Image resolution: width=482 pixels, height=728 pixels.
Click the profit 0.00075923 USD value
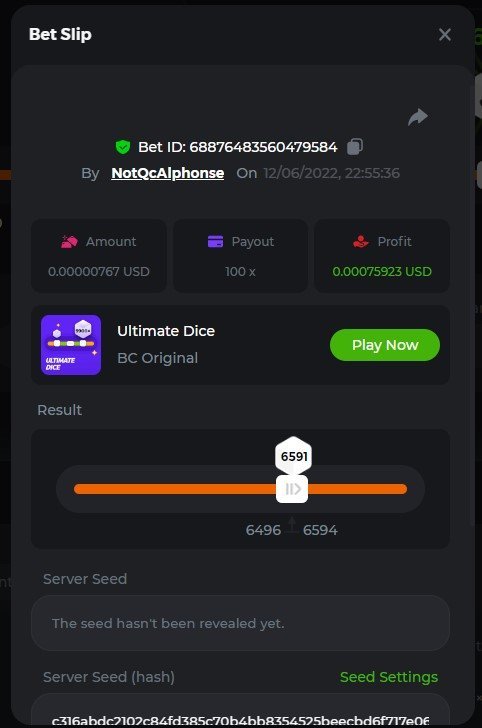382,272
